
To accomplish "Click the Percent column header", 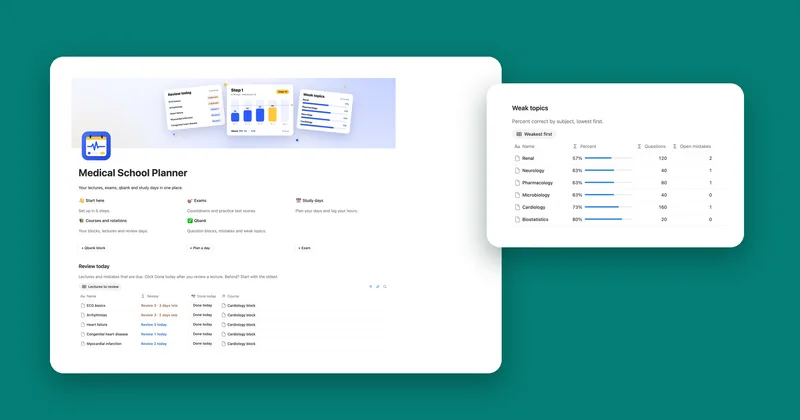I will pos(585,146).
